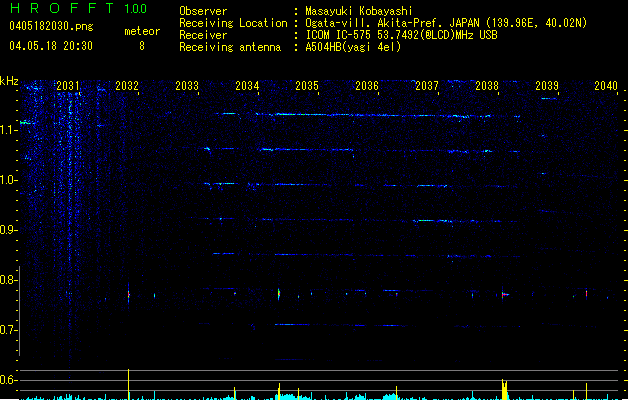
Task: Click the 2039 time marker
Action: click(547, 86)
